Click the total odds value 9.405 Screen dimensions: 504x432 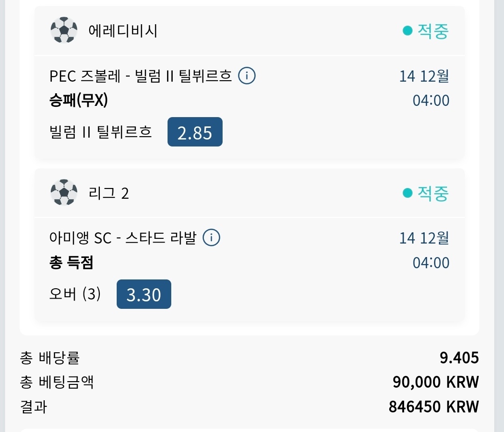[459, 358]
